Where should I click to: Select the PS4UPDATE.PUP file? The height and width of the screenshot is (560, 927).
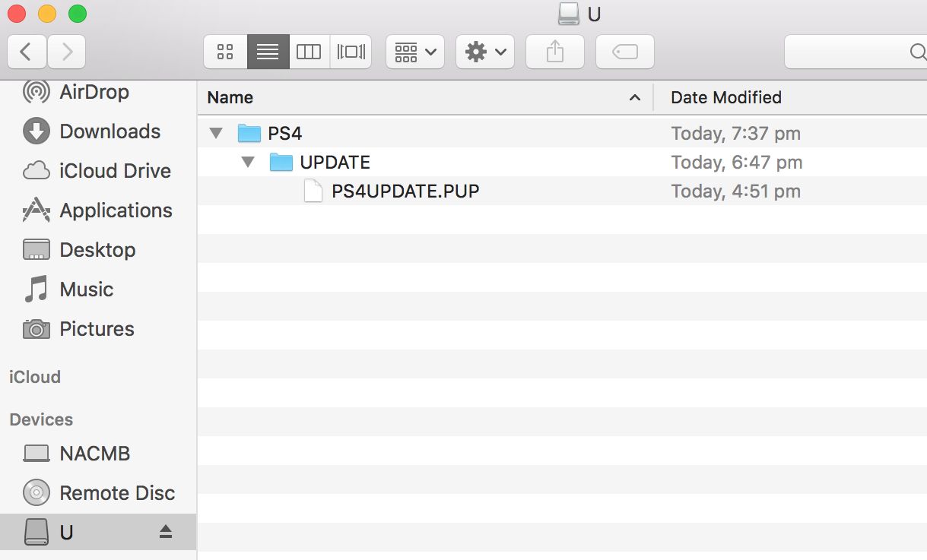[x=405, y=191]
